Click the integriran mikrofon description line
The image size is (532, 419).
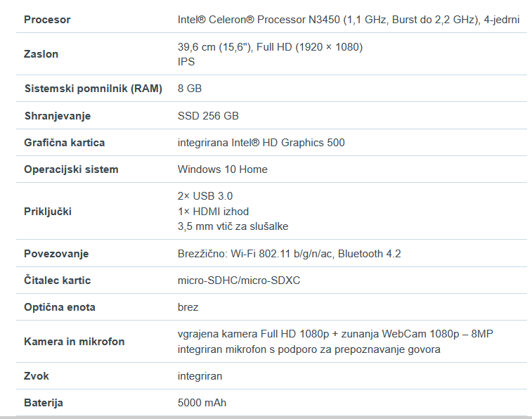[x=309, y=349]
